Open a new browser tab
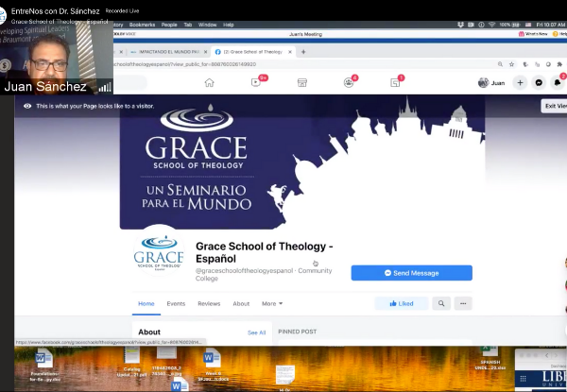567x392 pixels. click(303, 52)
